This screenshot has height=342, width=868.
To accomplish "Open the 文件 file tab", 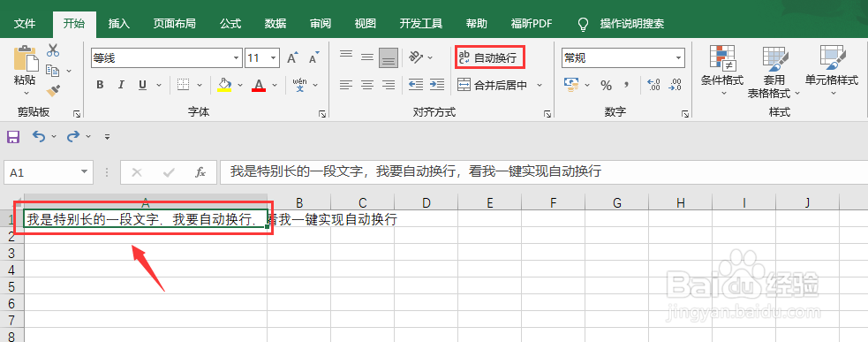I will point(25,24).
